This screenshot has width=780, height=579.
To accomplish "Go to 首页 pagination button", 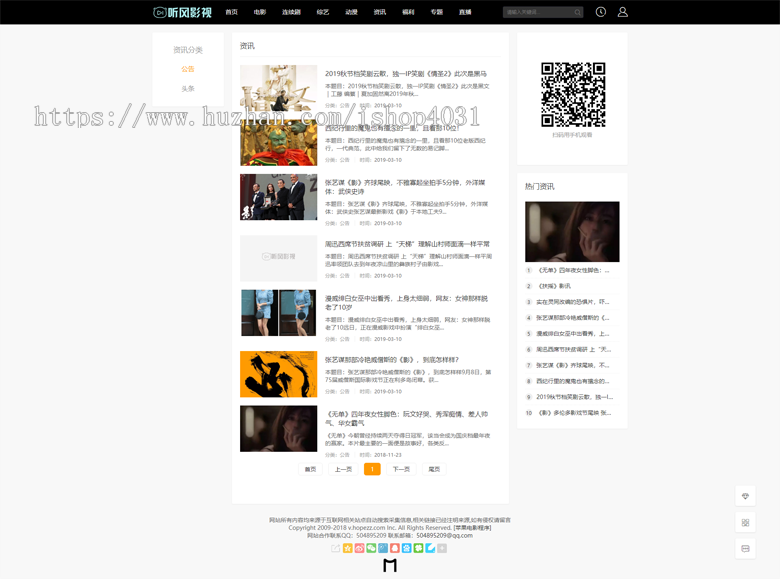I will pos(310,469).
